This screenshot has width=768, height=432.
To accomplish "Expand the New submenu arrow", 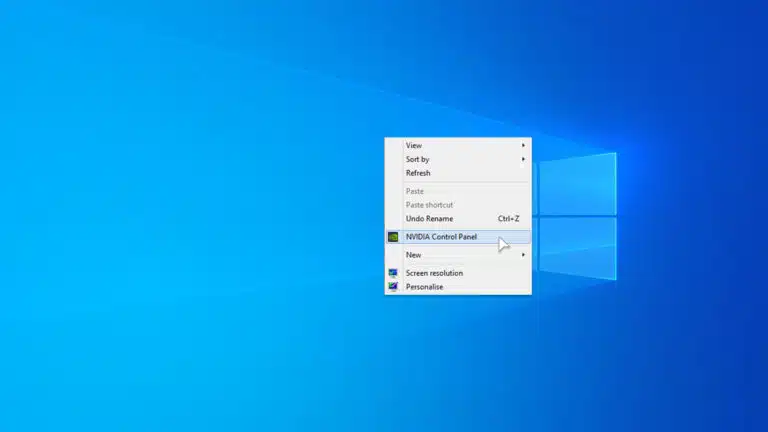I will click(523, 255).
